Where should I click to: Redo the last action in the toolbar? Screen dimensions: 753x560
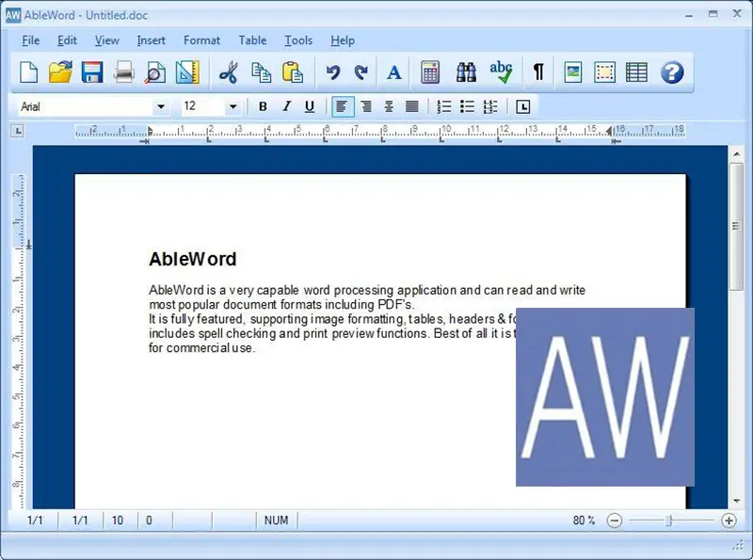tap(360, 72)
